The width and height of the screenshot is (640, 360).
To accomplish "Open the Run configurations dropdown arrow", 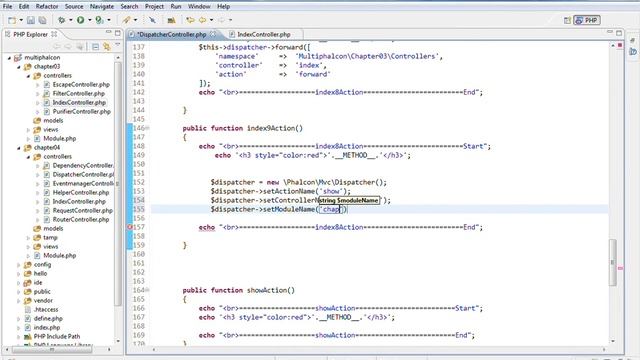I will 89,20.
